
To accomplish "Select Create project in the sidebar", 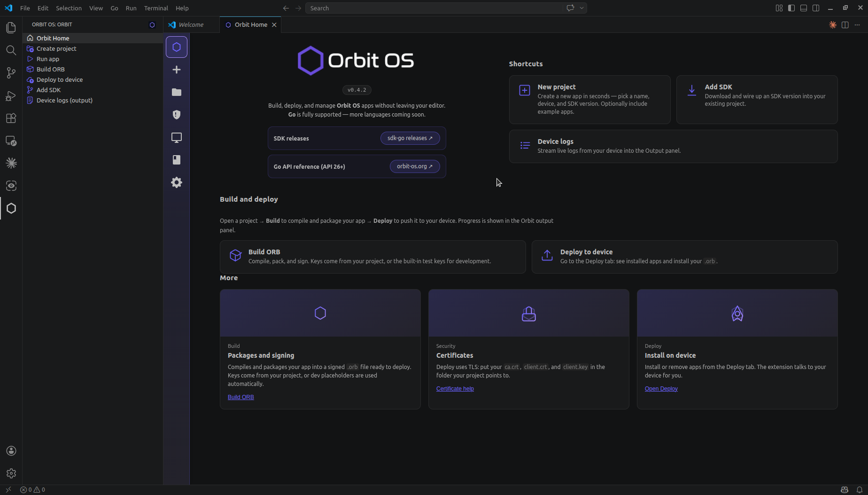I will point(93,48).
